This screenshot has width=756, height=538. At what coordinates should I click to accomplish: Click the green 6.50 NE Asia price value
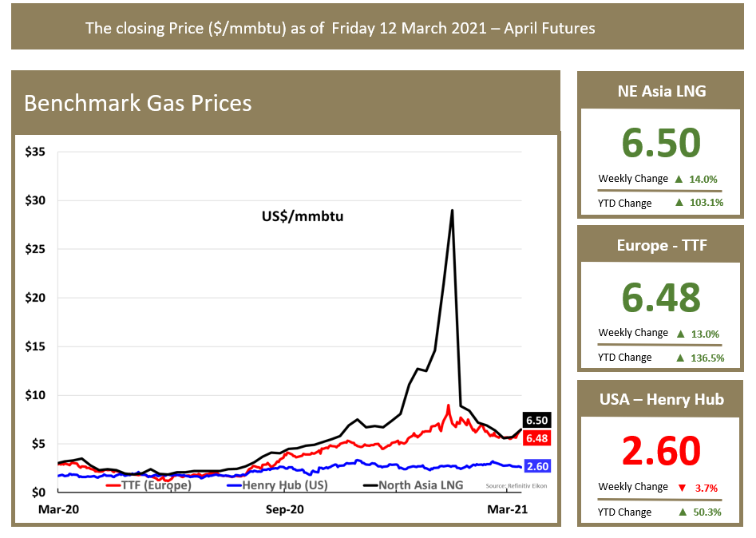point(660,143)
